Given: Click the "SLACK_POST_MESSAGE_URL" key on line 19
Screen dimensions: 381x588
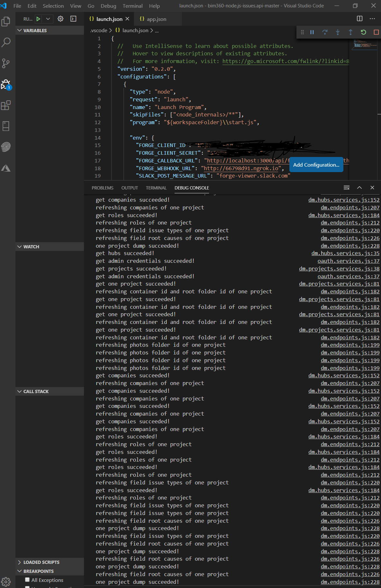Looking at the screenshot, I should point(173,176).
